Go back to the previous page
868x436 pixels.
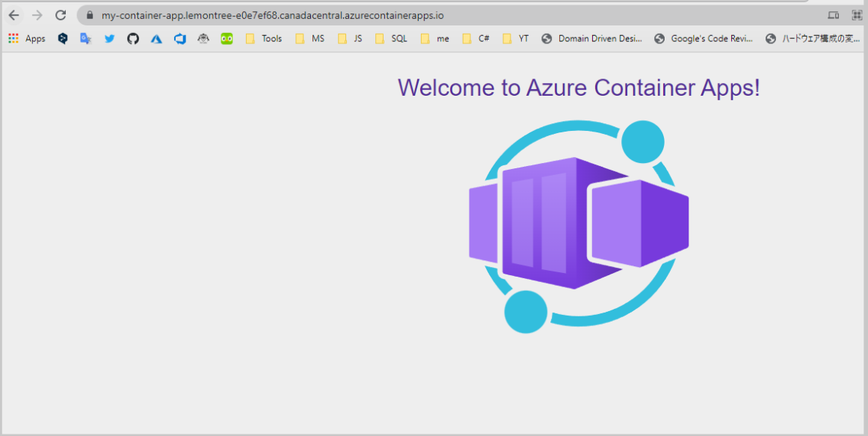(14, 15)
